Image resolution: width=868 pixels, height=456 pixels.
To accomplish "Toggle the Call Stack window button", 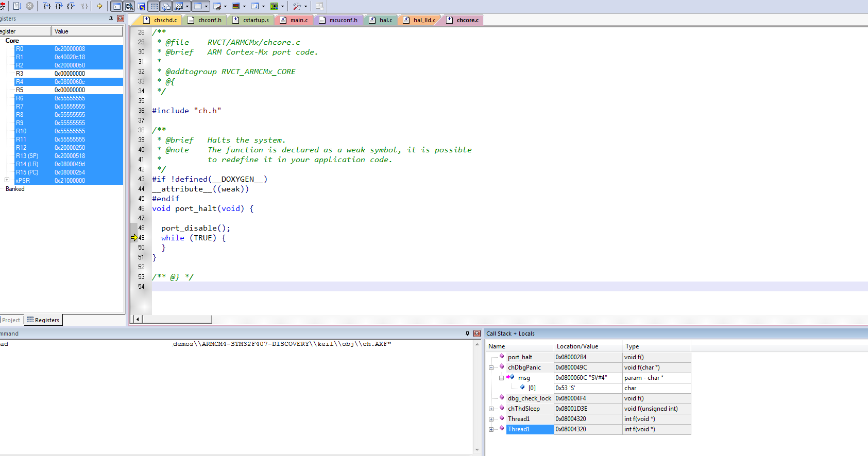I will (166, 7).
